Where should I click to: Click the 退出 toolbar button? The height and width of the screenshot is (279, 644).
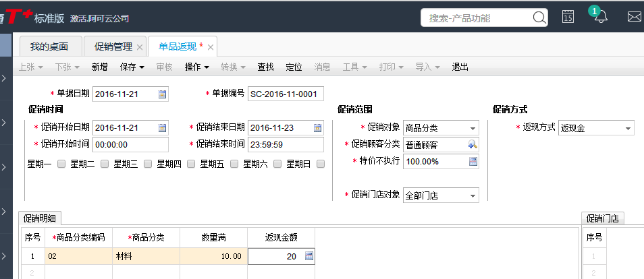460,67
